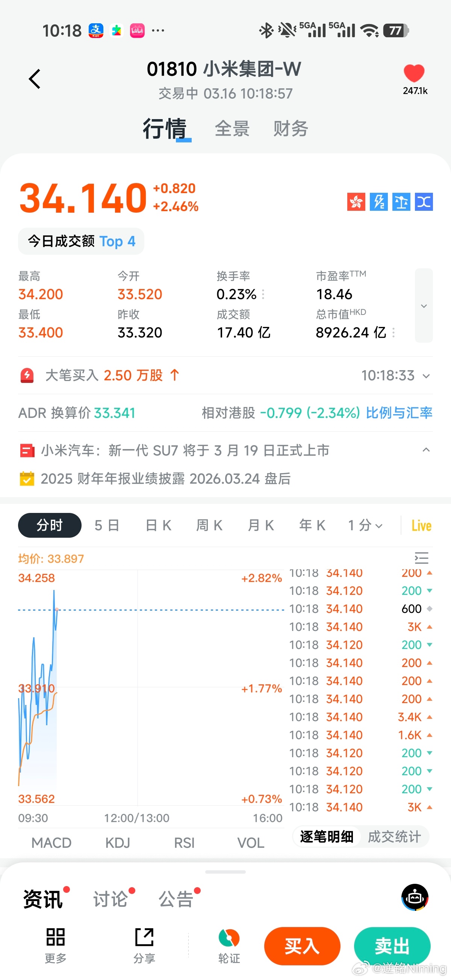Tap the crossed arrows icon
The image size is (451, 980).
coord(424,202)
